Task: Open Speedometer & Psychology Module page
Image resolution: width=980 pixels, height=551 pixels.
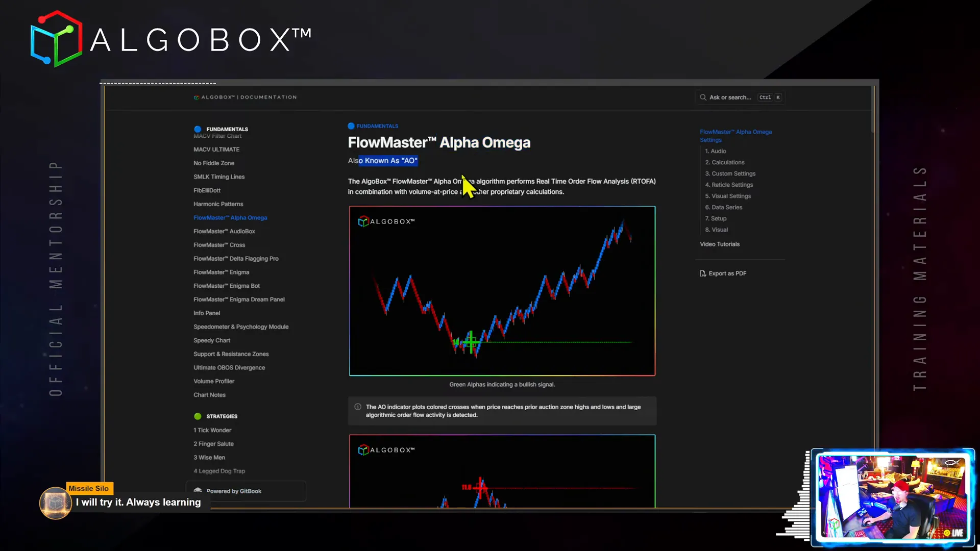Action: [241, 327]
